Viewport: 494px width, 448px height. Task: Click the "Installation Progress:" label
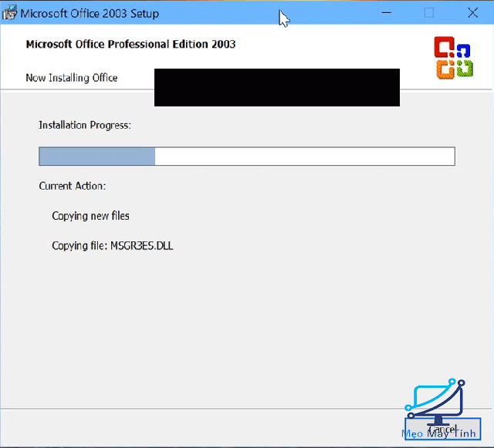(x=85, y=126)
